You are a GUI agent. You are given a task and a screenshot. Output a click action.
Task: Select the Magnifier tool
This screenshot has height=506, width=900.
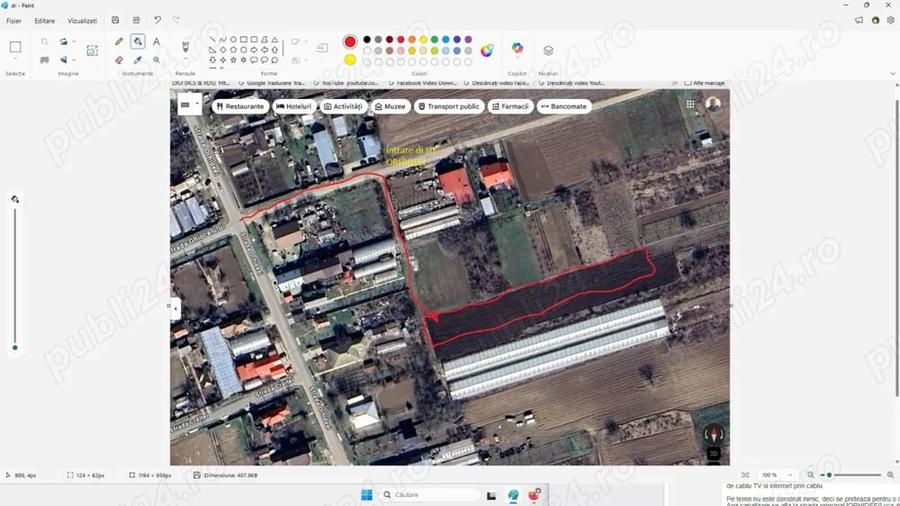coord(156,60)
